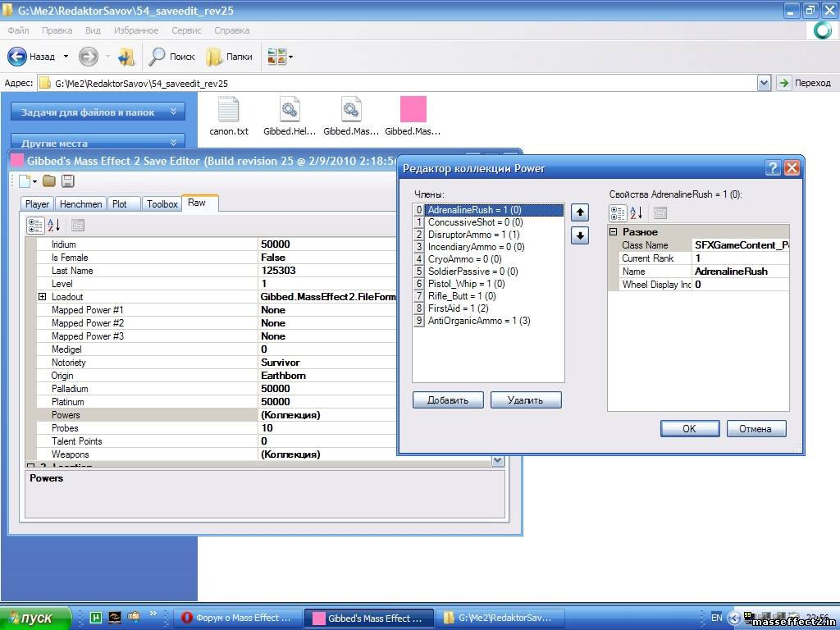Click Property Pages icon in Raw grid
This screenshot has height=630, width=840.
point(78,226)
